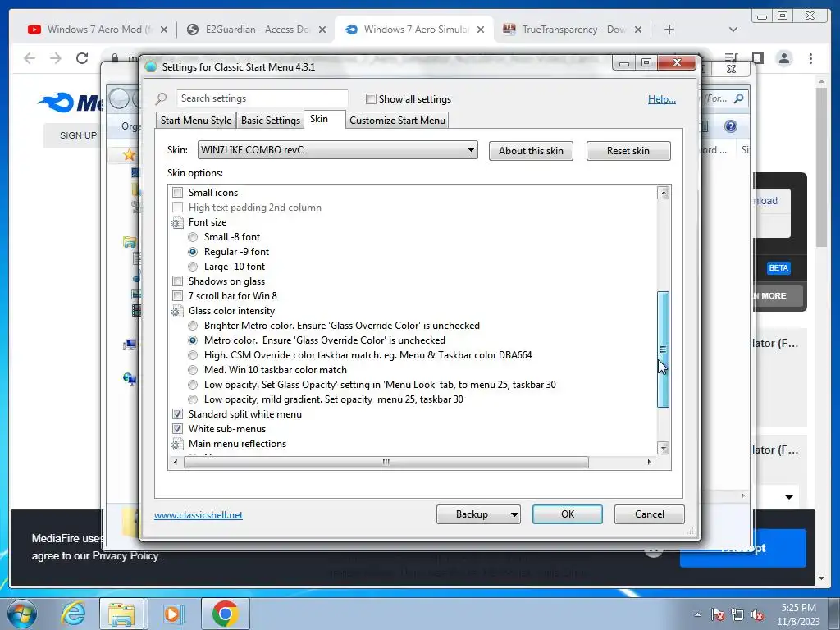Click the search magnifier icon in settings

pos(162,98)
